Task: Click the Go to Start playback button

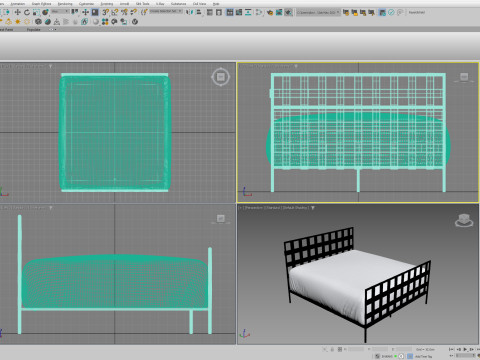Action: [x=451, y=349]
